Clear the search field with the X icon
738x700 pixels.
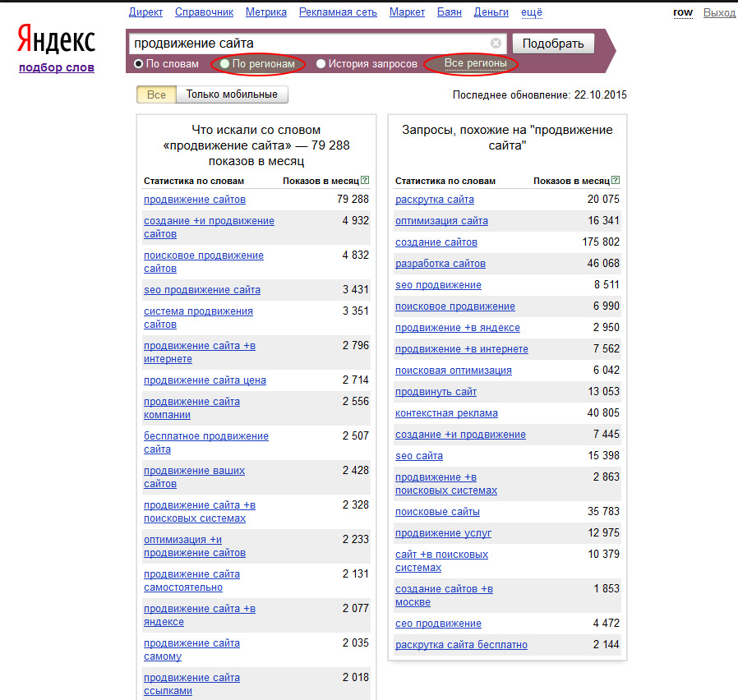pyautogui.click(x=496, y=44)
